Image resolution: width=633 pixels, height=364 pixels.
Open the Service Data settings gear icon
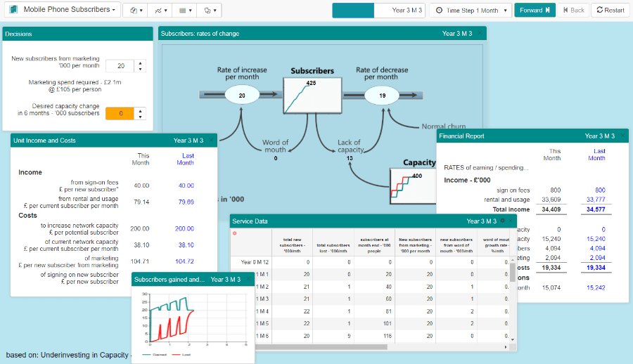(x=501, y=221)
